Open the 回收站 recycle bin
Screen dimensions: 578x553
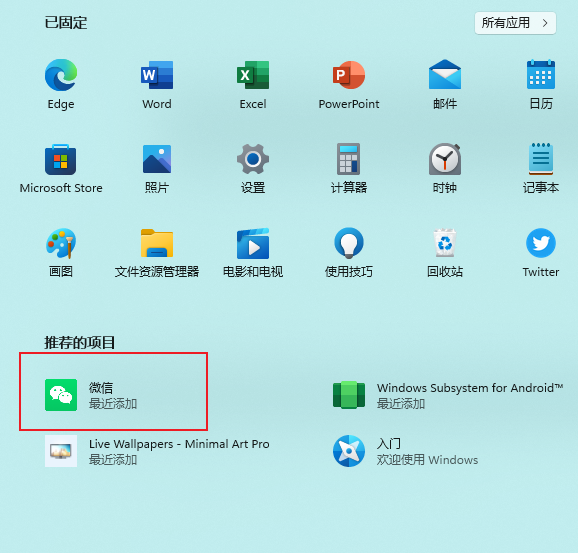(445, 243)
